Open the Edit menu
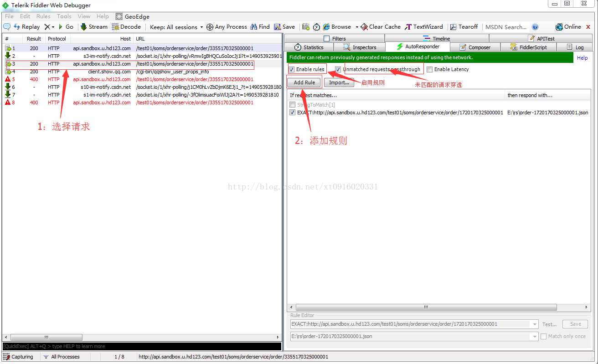 click(25, 16)
